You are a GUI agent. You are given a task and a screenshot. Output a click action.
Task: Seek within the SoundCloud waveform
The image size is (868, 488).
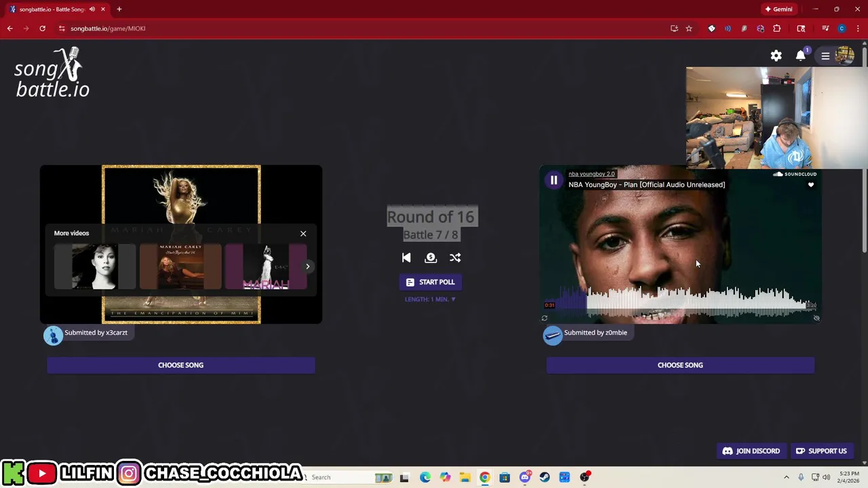point(680,302)
